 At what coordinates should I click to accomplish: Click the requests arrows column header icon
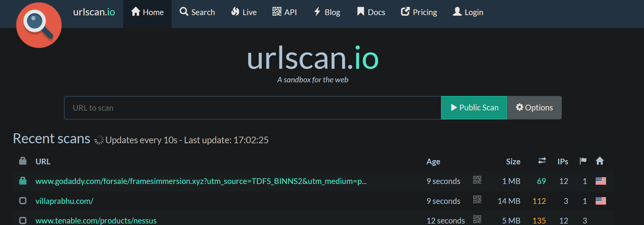point(542,161)
